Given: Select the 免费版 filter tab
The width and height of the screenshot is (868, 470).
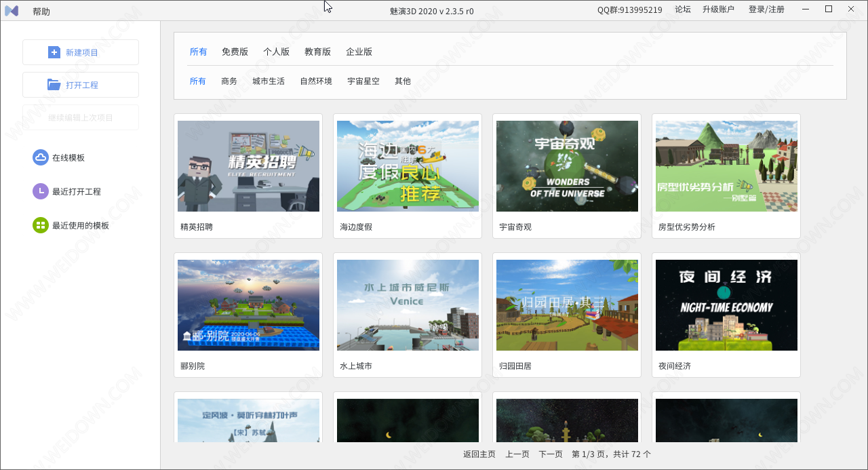Looking at the screenshot, I should coord(235,52).
